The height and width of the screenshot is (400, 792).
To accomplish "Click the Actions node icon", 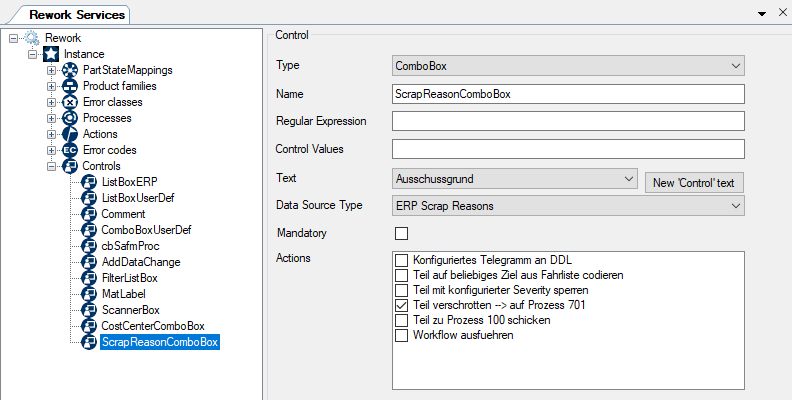I will pyautogui.click(x=70, y=134).
